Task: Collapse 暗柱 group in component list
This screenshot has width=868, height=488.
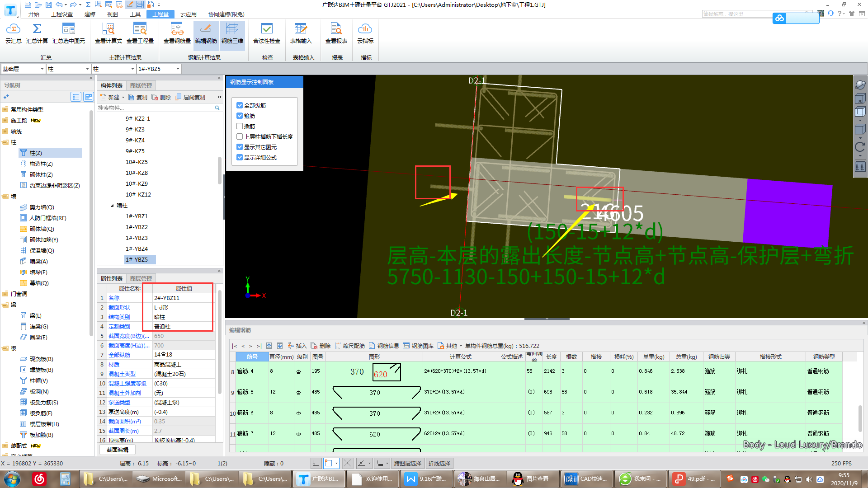Action: point(112,206)
